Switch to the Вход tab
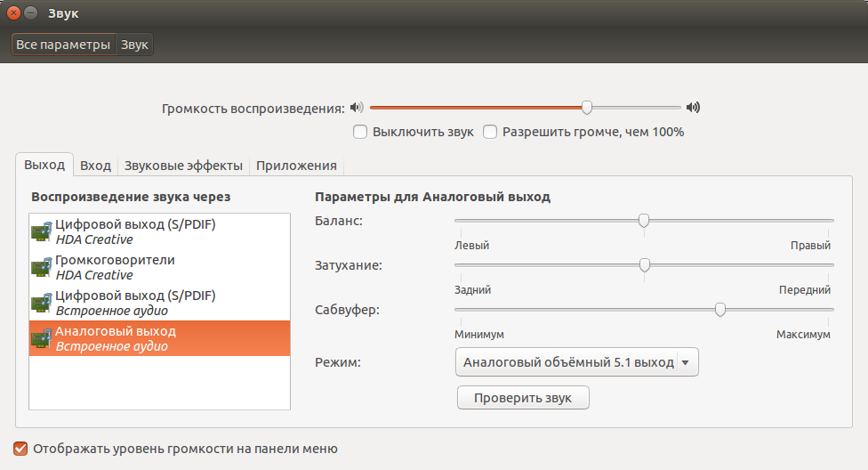Viewport: 868px width, 470px height. [95, 166]
